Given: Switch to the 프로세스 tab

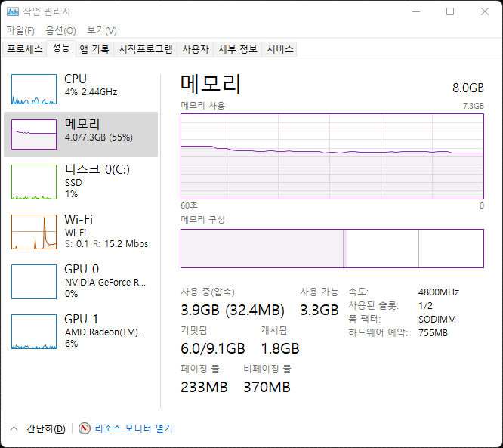Looking at the screenshot, I should tap(25, 49).
